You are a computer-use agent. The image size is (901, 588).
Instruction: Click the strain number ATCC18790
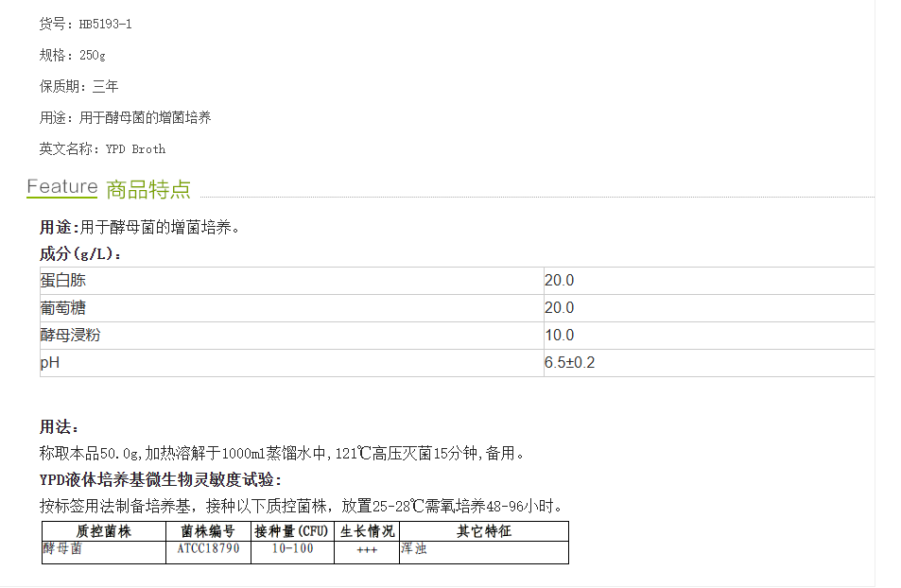tap(209, 549)
